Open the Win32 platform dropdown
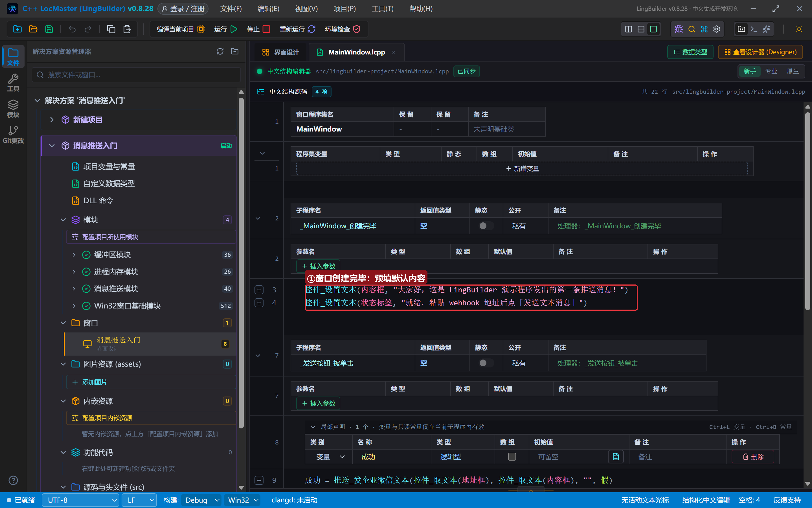The image size is (812, 508). [243, 500]
